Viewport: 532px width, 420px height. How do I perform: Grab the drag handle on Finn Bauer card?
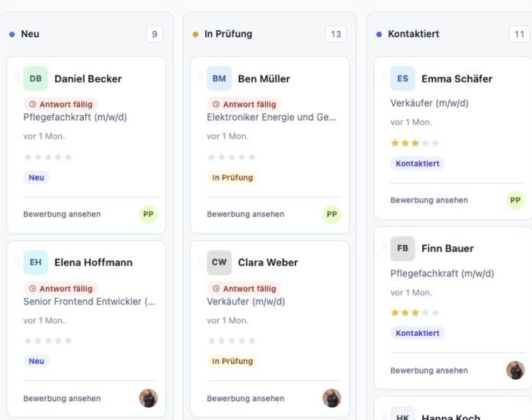[x=384, y=247]
